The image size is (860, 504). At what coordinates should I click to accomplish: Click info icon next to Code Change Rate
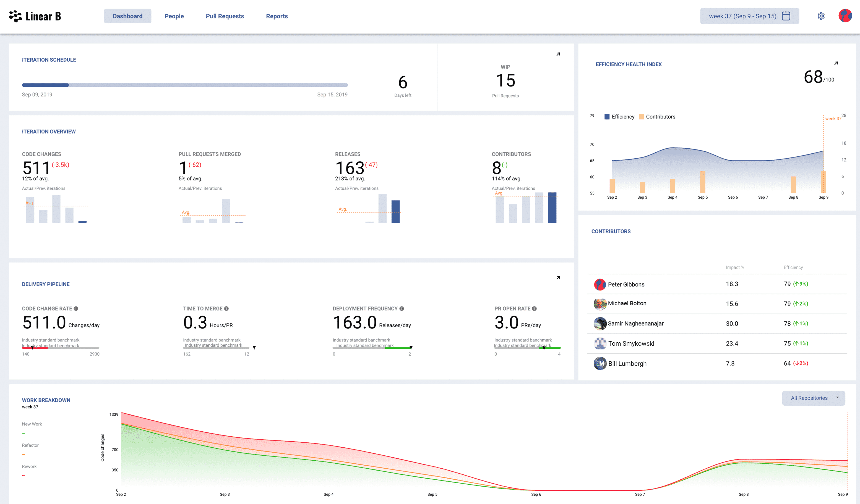pyautogui.click(x=76, y=309)
